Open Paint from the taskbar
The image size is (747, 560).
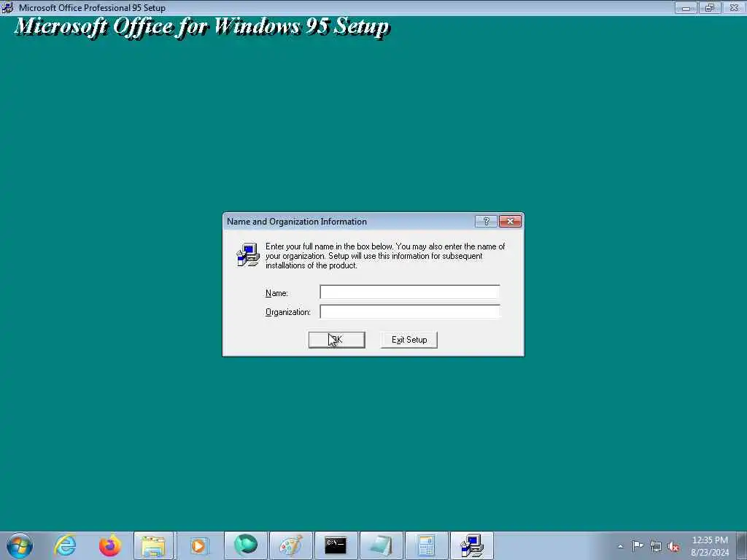pos(290,545)
